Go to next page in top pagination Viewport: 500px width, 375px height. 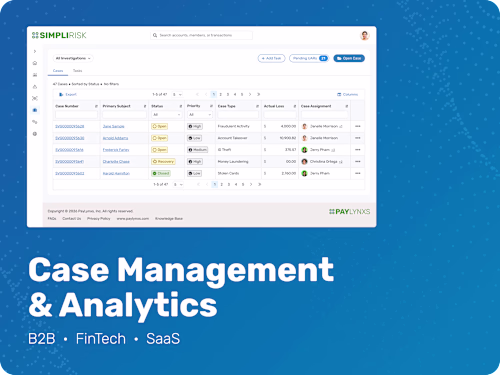250,94
